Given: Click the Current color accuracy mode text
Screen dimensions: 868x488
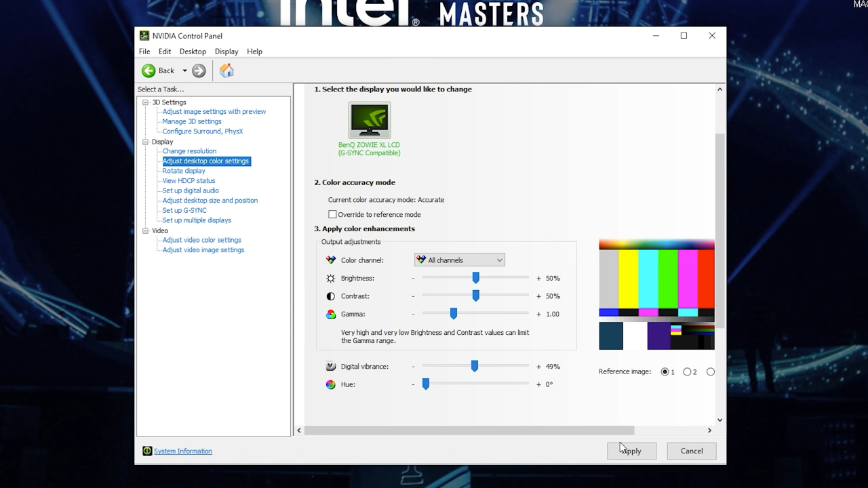Looking at the screenshot, I should [x=386, y=200].
